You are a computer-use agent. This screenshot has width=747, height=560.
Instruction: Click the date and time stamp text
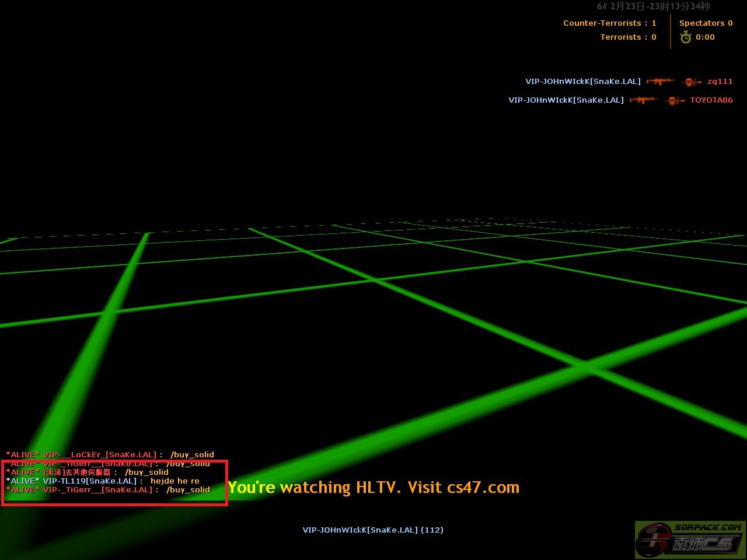pyautogui.click(x=653, y=6)
